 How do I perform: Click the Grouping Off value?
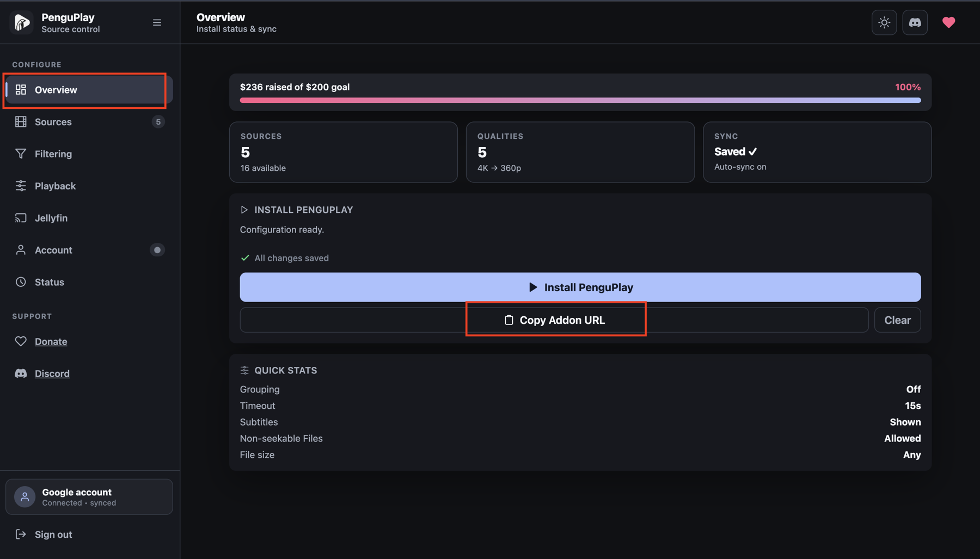point(914,390)
